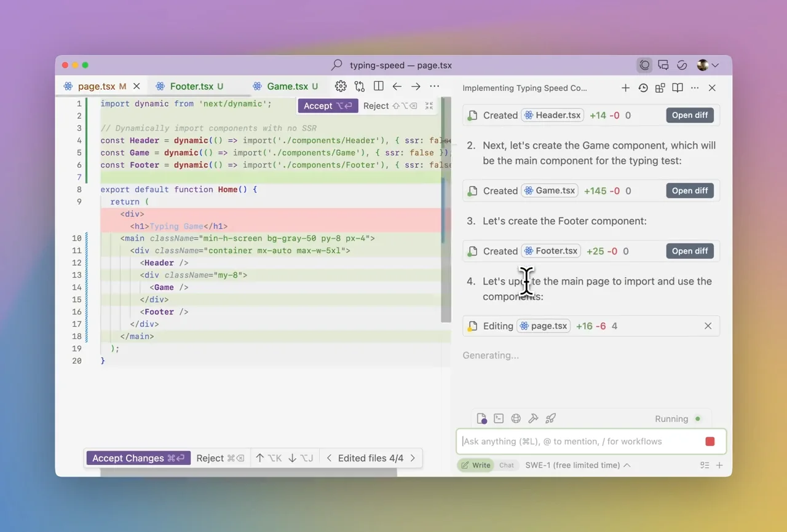Go to next edited file chevron
This screenshot has height=532, width=787.
tap(413, 458)
